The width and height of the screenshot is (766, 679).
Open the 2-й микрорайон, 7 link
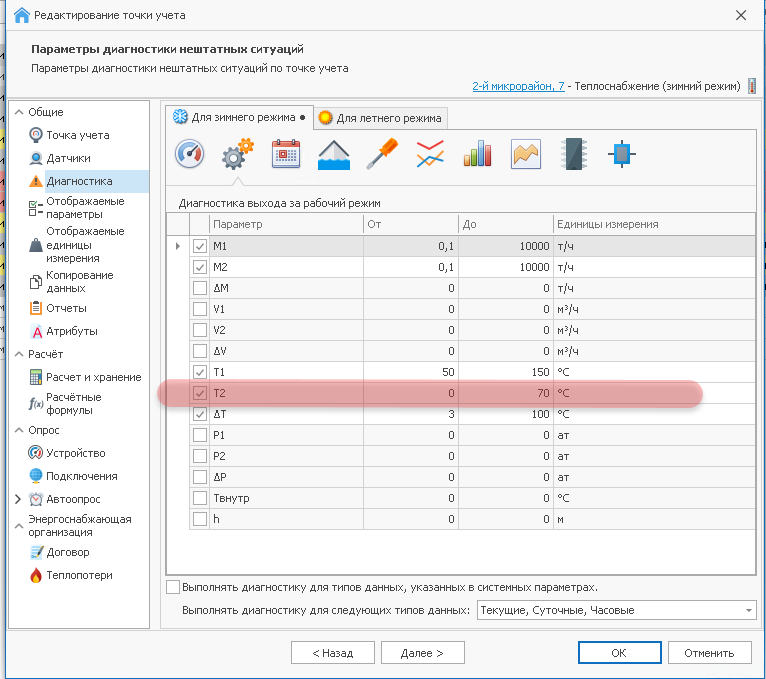[518, 87]
